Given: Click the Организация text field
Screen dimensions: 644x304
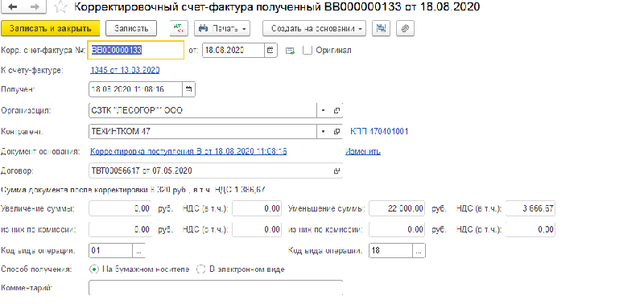Looking at the screenshot, I should point(203,110).
